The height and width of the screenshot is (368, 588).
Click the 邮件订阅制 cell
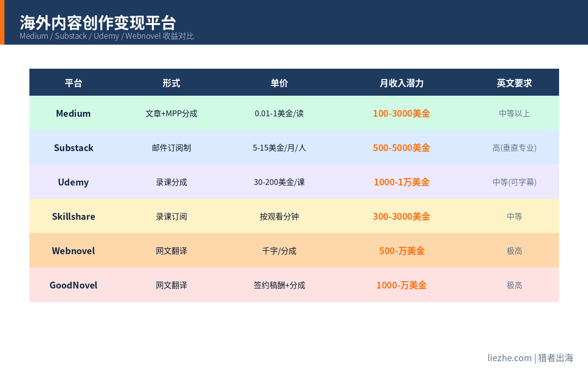[171, 148]
